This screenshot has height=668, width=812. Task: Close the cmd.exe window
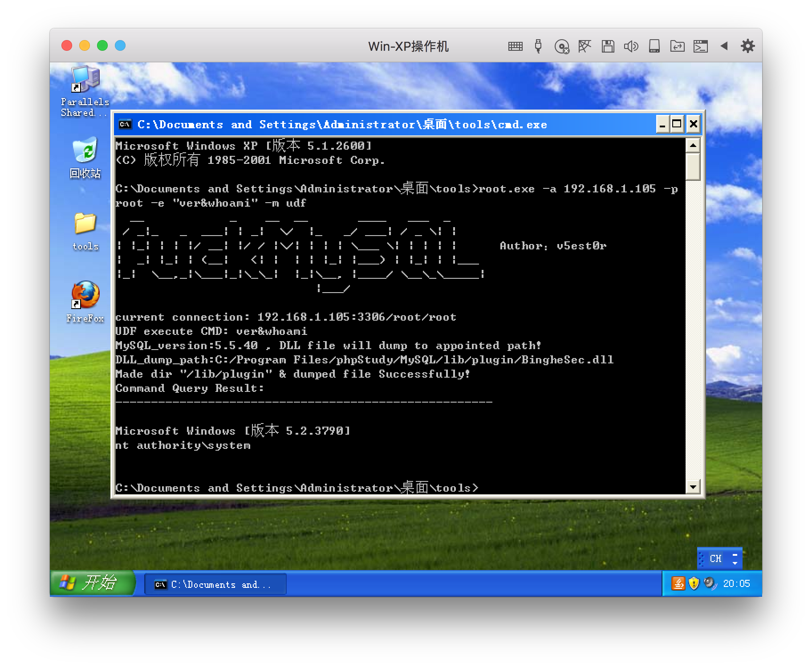[x=693, y=124]
